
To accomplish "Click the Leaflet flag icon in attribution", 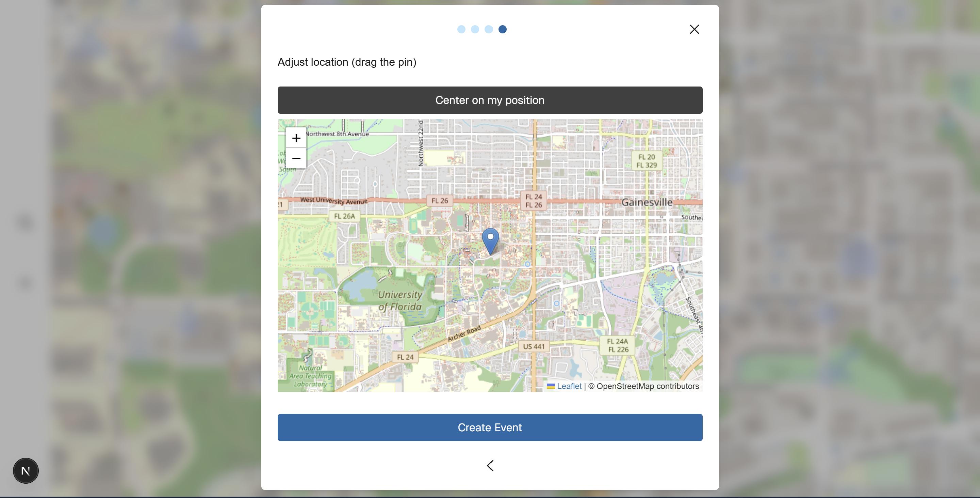I will (x=551, y=386).
